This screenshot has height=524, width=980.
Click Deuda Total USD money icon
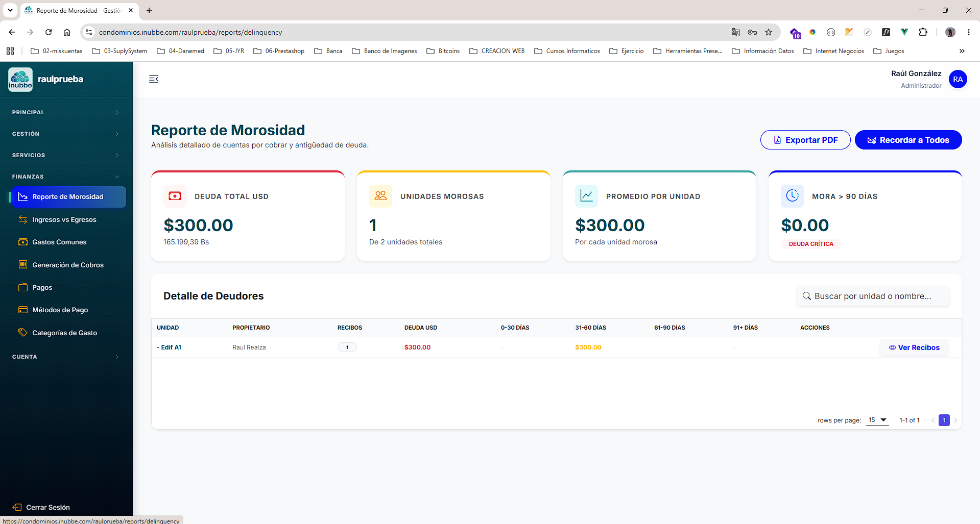175,196
